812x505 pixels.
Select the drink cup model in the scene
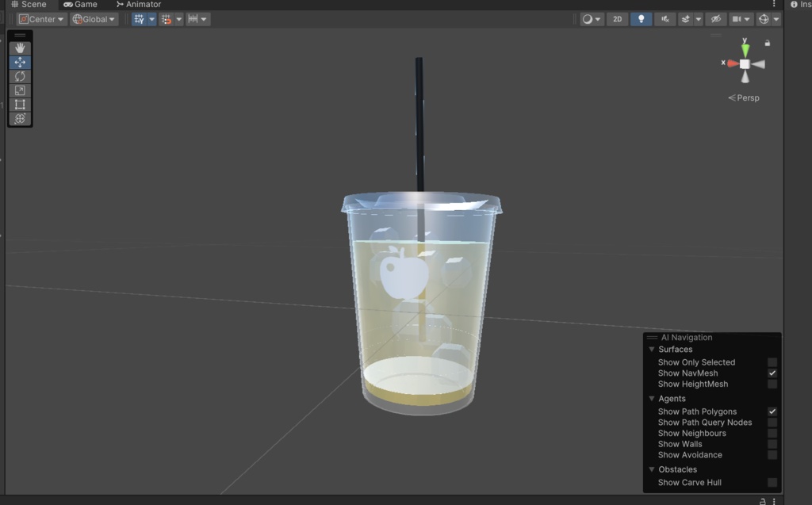point(420,305)
